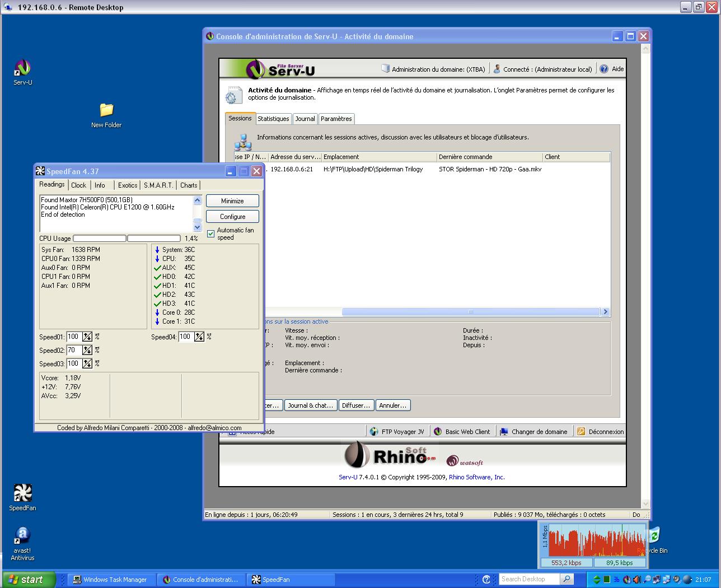This screenshot has height=588, width=721.
Task: Click the green up/down arrows tray icon
Action: (x=597, y=580)
